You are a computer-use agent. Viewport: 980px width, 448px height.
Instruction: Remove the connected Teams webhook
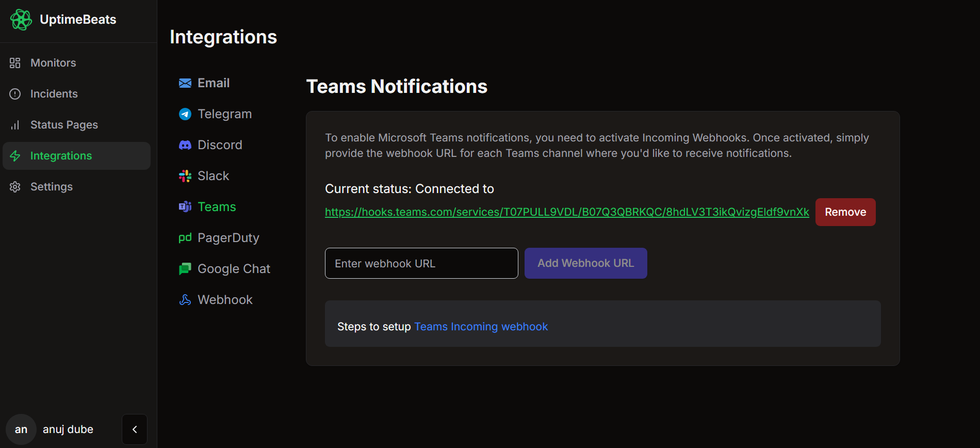845,212
